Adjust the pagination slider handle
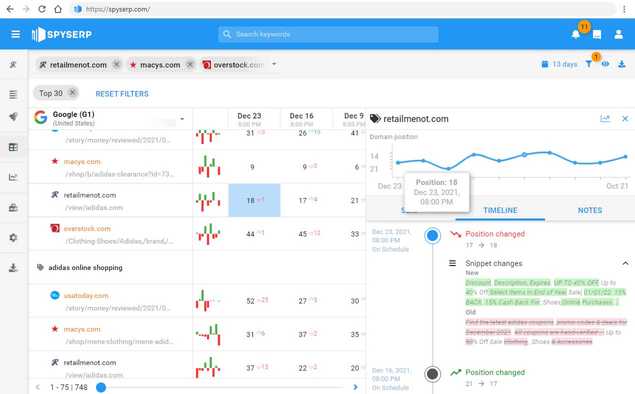The image size is (635, 394). point(101,388)
